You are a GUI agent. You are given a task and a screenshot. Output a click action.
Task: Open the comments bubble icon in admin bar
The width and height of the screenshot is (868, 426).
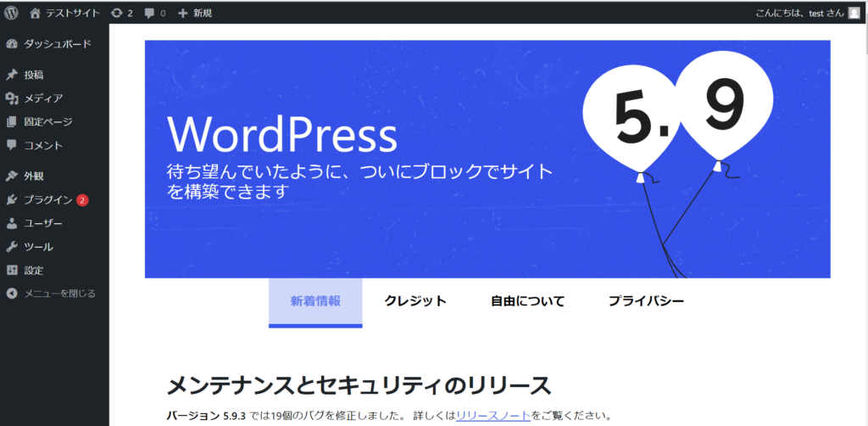click(x=149, y=13)
